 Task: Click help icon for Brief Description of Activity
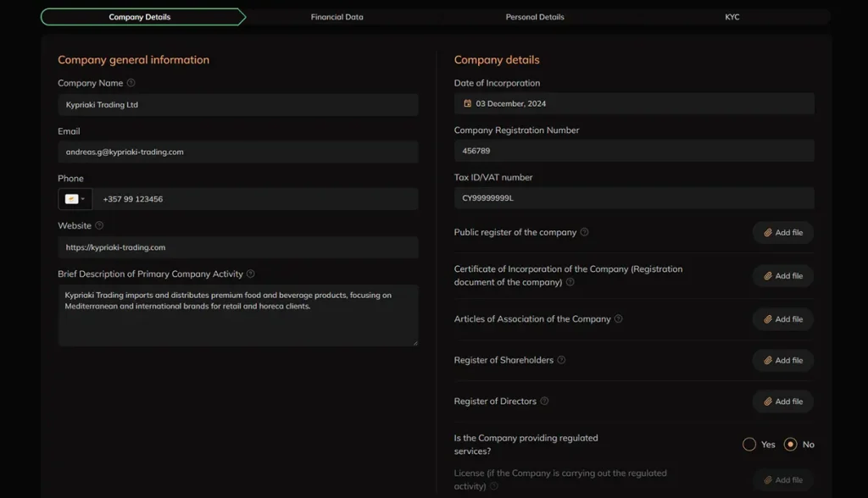250,274
